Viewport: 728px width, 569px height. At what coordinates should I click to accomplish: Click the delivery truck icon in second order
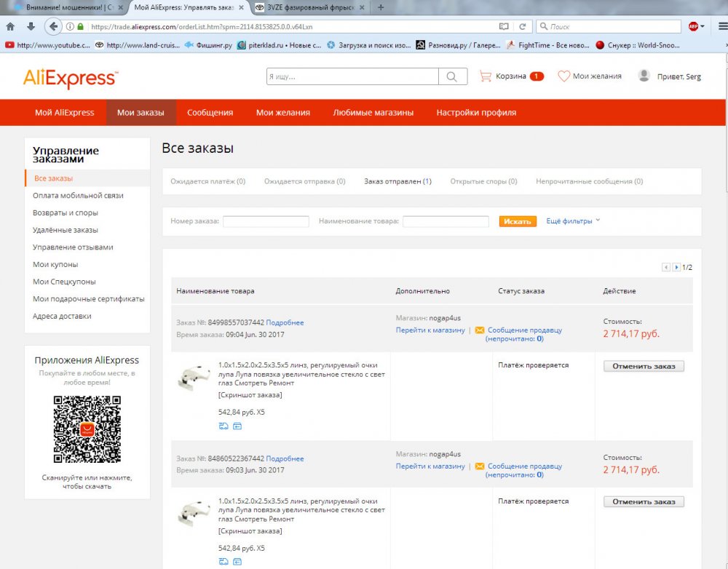point(223,562)
